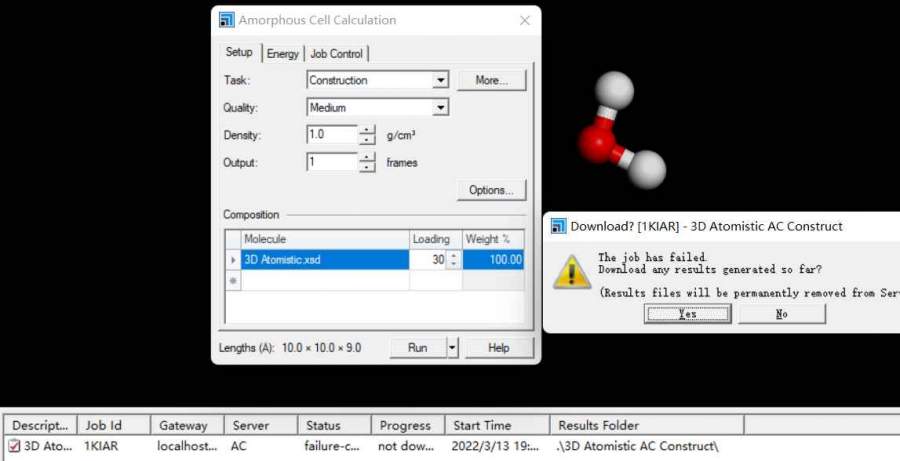Click the new row asterisk marker
Viewport: 900px width, 461px height.
pyautogui.click(x=233, y=281)
